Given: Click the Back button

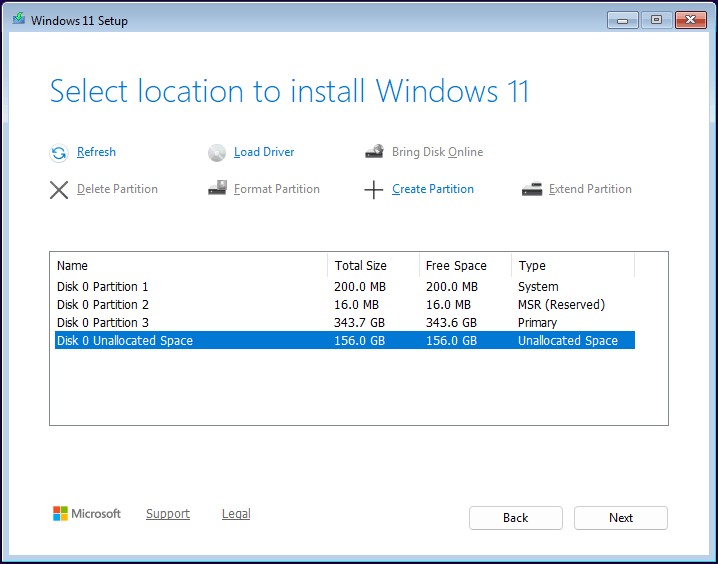Looking at the screenshot, I should point(516,518).
